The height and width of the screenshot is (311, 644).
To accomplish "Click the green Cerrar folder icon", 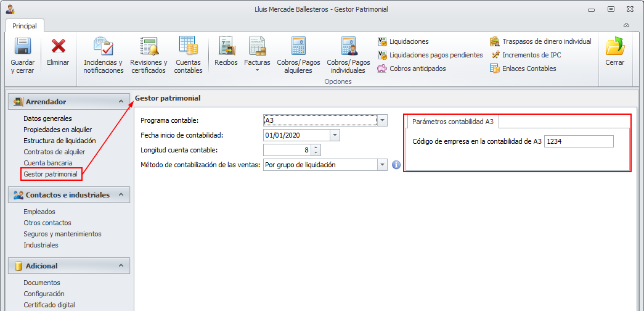I will (x=615, y=46).
